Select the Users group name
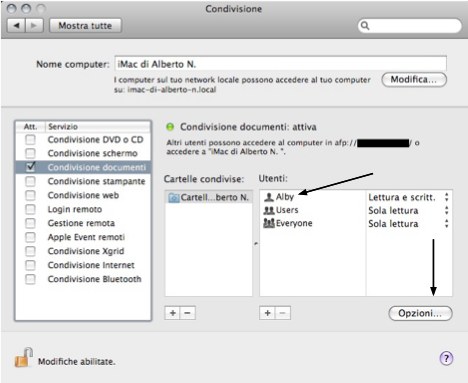This screenshot has width=468, height=383. click(287, 210)
